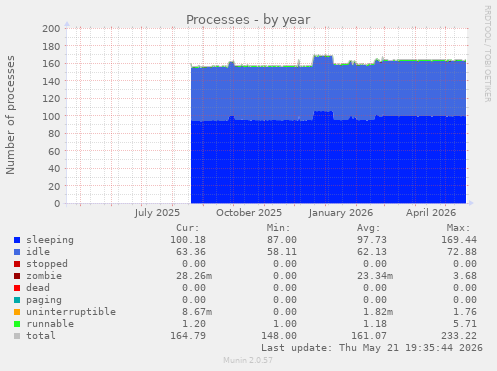Select the 'uninterruptible' legend label
The height and width of the screenshot is (371, 497).
pos(71,312)
